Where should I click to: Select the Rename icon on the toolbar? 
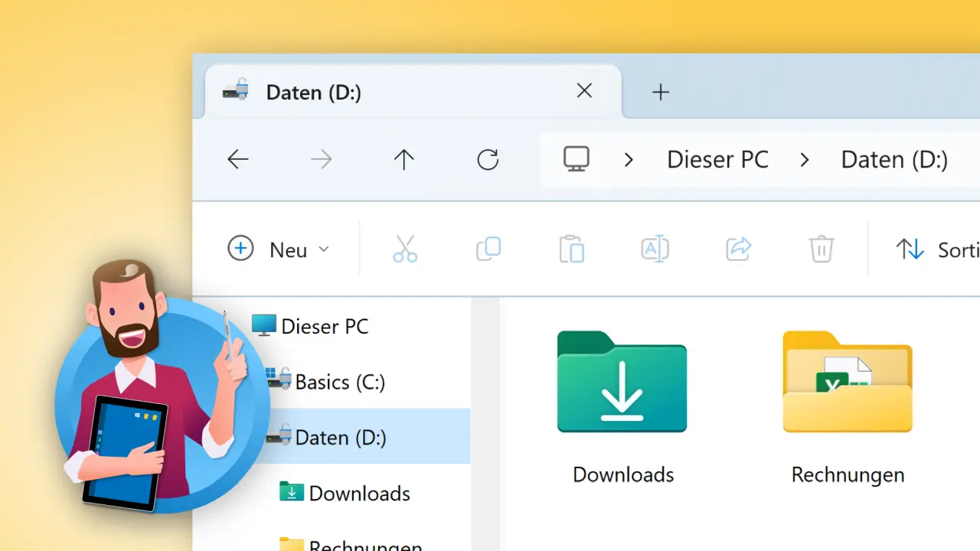pyautogui.click(x=655, y=249)
